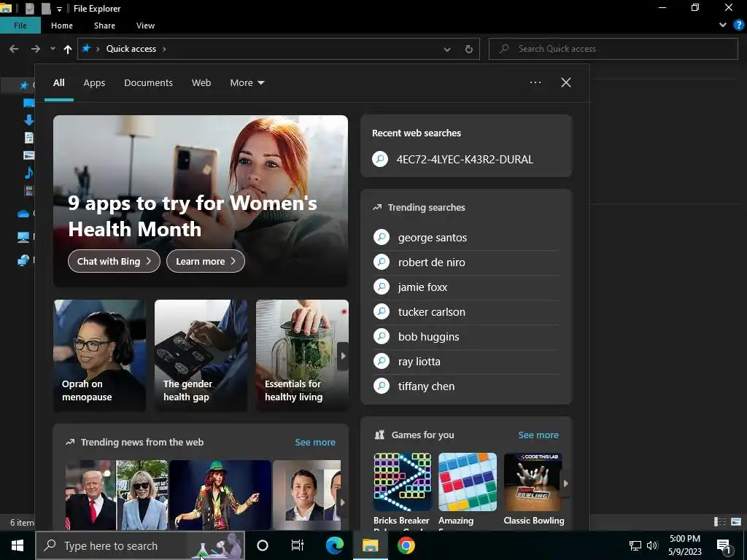747x560 pixels.
Task: Open the notification center icon
Action: 724,546
